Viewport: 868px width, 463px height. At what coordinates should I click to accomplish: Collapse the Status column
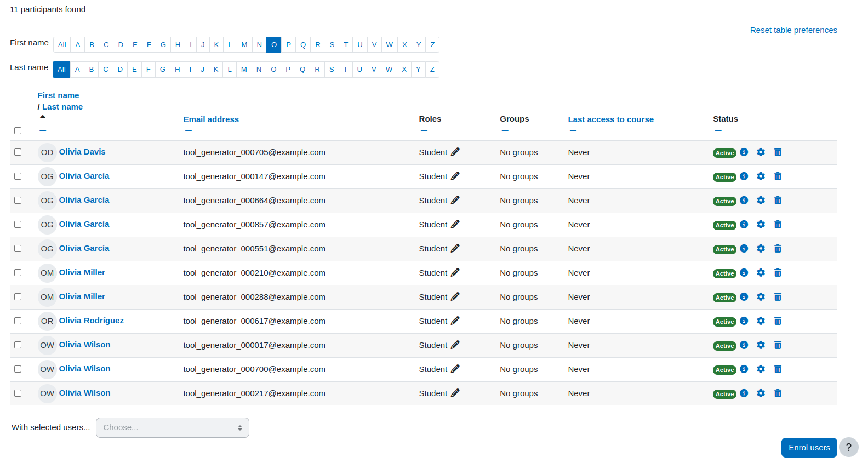[718, 130]
